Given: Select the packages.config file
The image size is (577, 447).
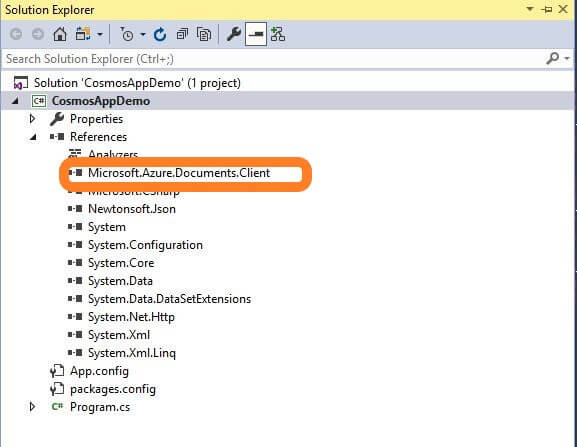Looking at the screenshot, I should [113, 389].
